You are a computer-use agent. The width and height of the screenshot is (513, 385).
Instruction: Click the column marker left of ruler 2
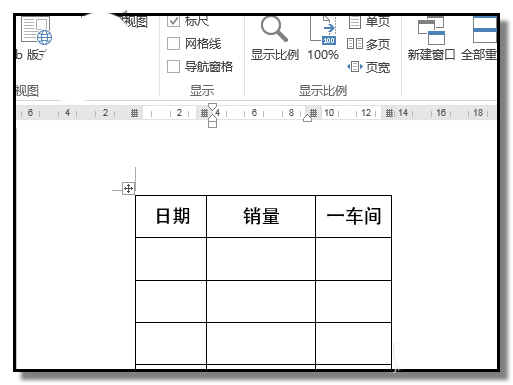134,113
